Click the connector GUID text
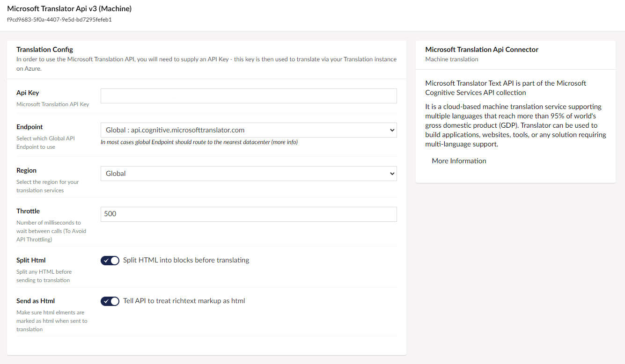The image size is (625, 364). [x=59, y=20]
